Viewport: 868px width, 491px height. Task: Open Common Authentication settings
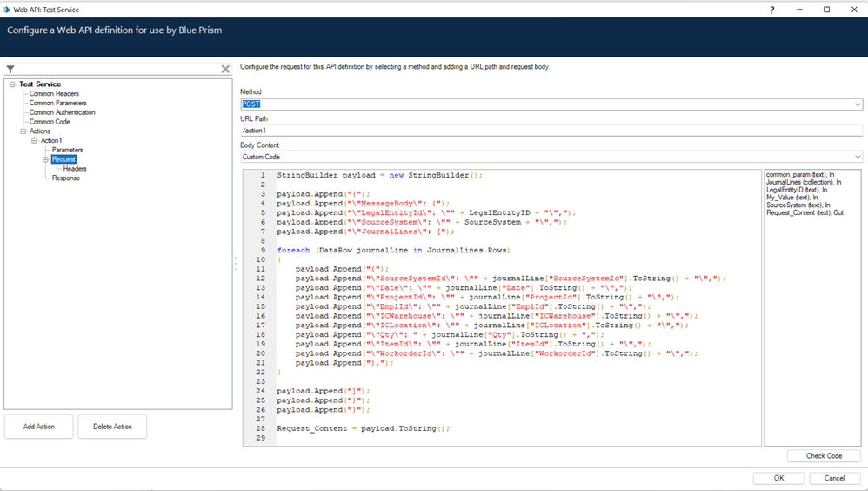(62, 112)
